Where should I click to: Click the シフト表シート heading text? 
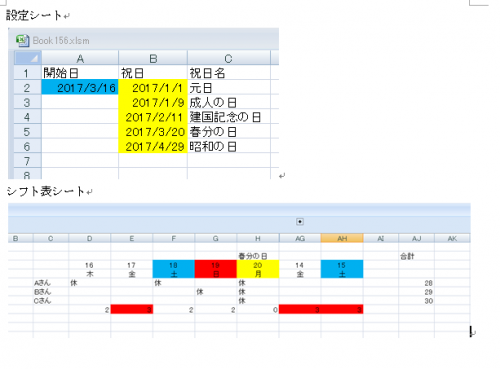pyautogui.click(x=45, y=191)
